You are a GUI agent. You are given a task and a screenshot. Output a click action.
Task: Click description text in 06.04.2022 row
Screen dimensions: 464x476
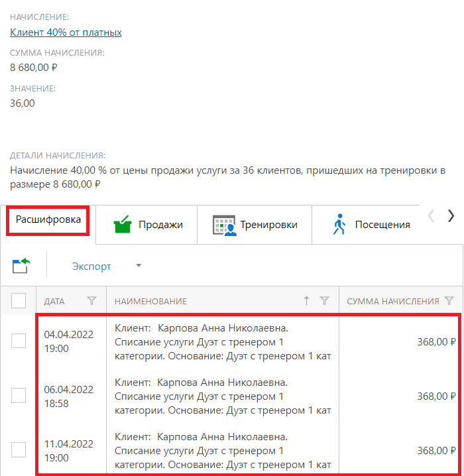(x=223, y=396)
